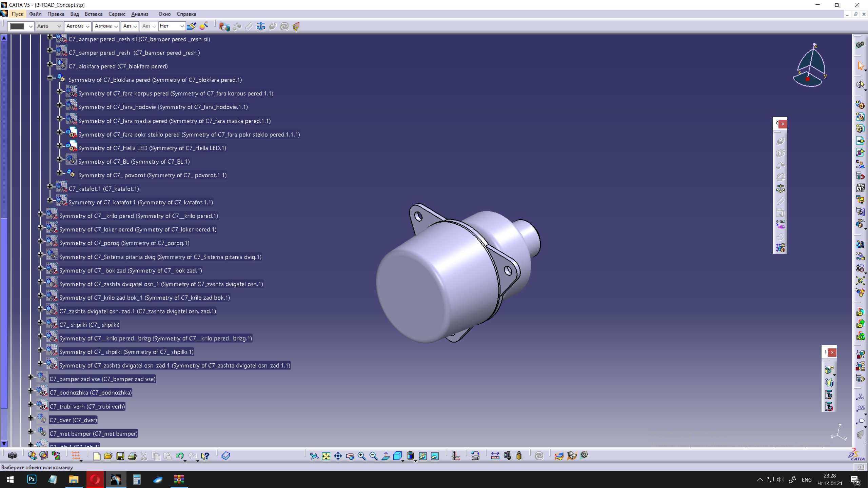The image size is (868, 488).
Task: Click the blue anchor Fix constraint icon in top toolbar
Action: point(261,26)
